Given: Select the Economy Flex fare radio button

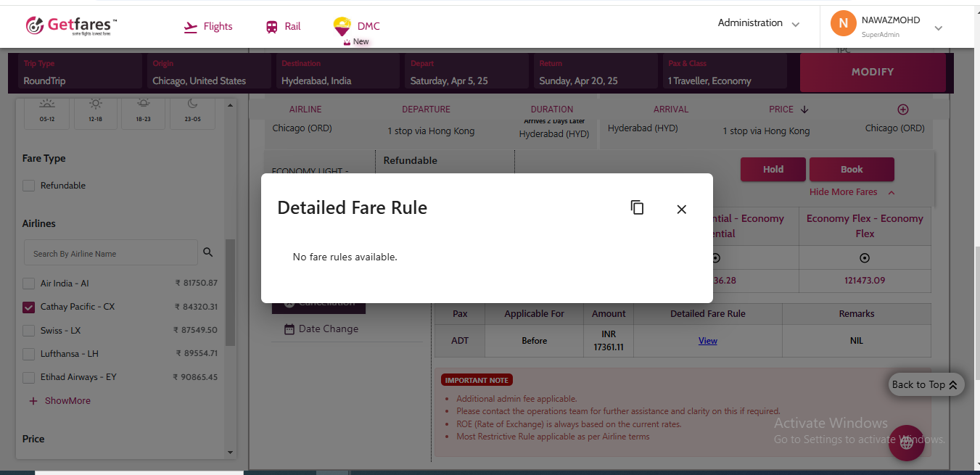Looking at the screenshot, I should pyautogui.click(x=864, y=258).
